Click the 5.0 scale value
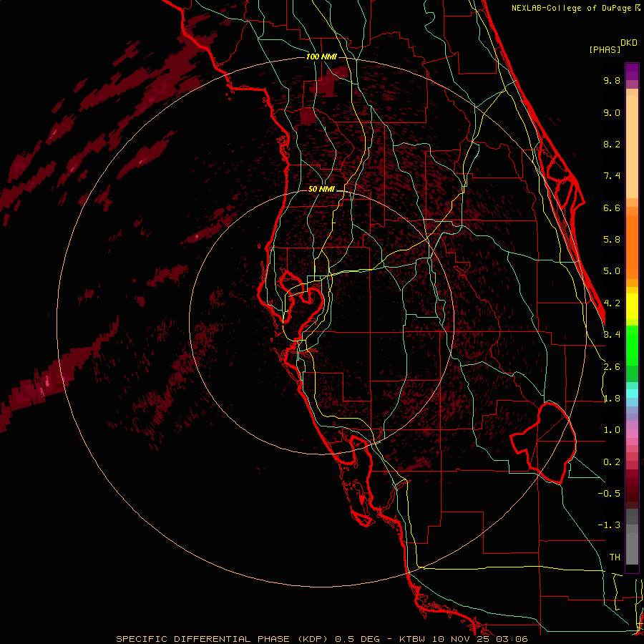Image resolution: width=644 pixels, height=644 pixels. coord(612,271)
